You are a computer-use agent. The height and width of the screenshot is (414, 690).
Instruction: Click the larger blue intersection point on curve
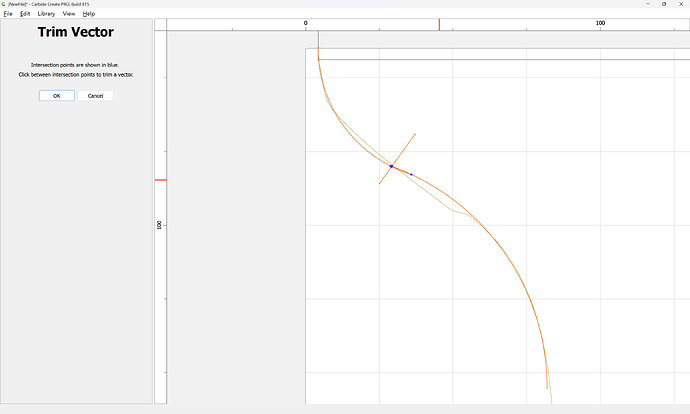(x=391, y=166)
